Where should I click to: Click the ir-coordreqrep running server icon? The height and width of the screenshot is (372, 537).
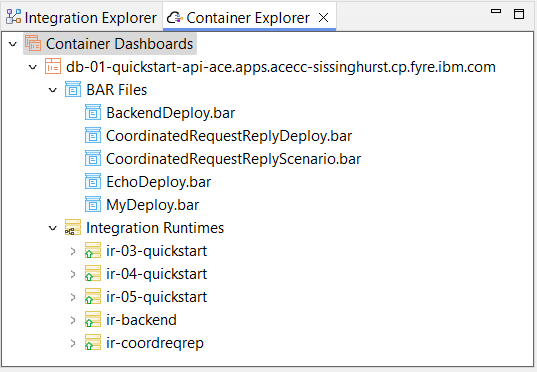93,342
